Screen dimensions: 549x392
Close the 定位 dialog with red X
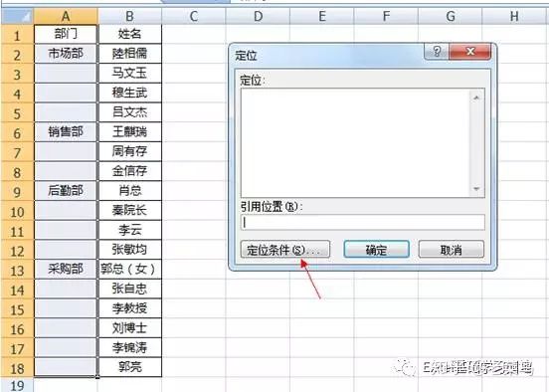point(469,52)
